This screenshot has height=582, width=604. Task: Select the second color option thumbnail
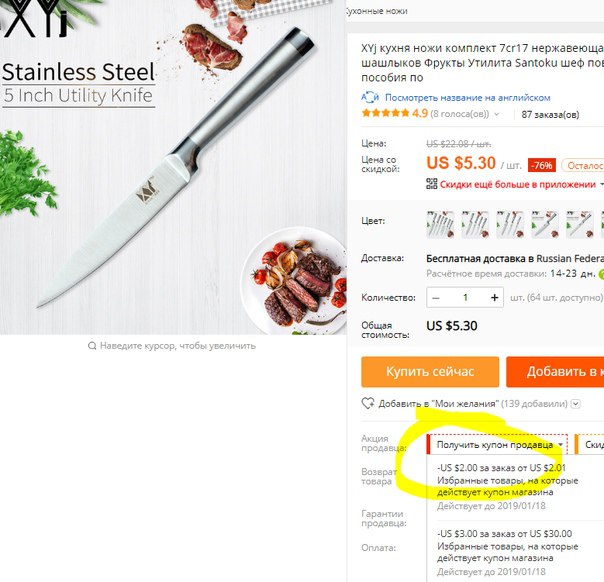[475, 225]
